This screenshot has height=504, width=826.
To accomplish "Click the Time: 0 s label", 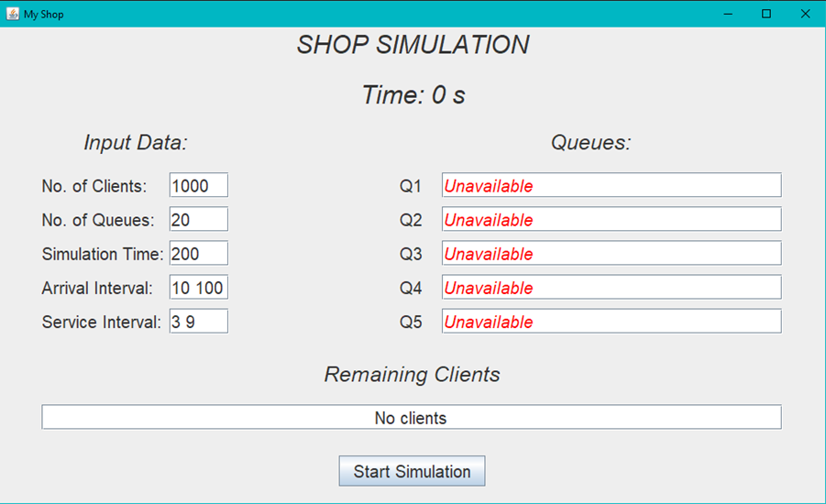I will click(413, 95).
